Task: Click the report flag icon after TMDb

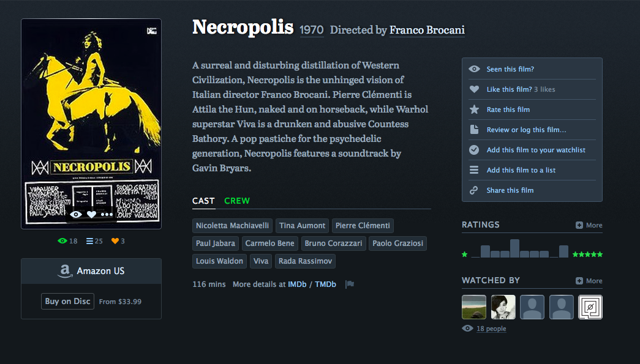Action: coord(350,284)
